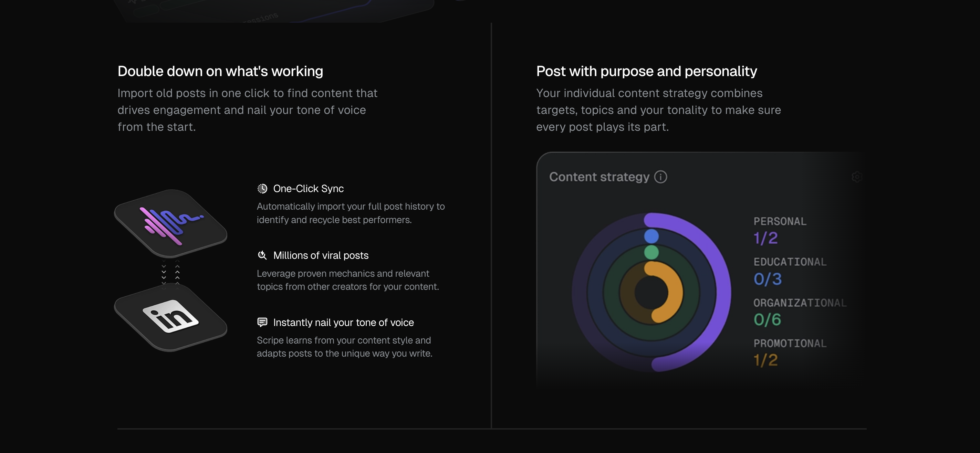This screenshot has width=980, height=453.
Task: Click the speech bubble icon near tone of voice
Action: pos(262,322)
